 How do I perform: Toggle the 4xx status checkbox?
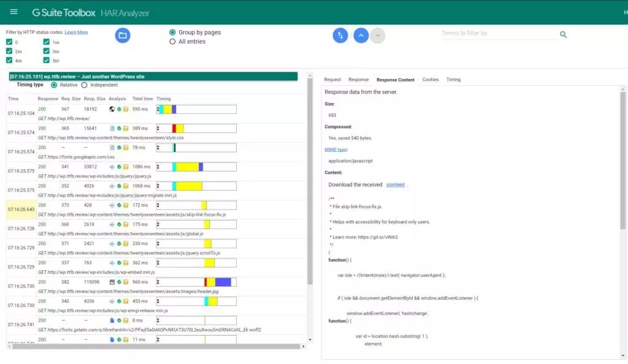point(9,60)
